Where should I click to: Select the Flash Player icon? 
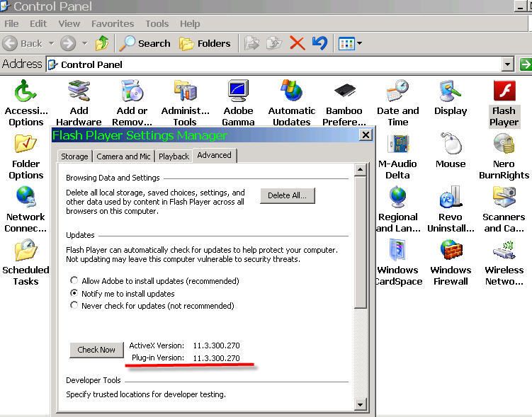504,103
